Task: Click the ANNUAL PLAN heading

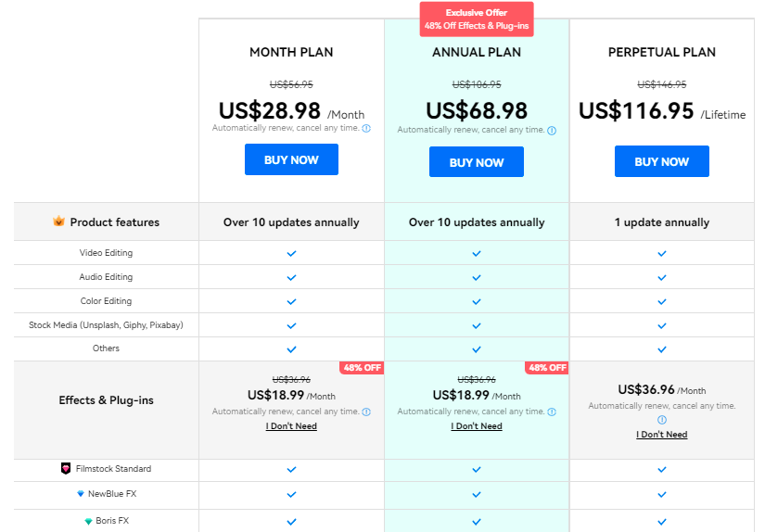Action: coord(477,52)
